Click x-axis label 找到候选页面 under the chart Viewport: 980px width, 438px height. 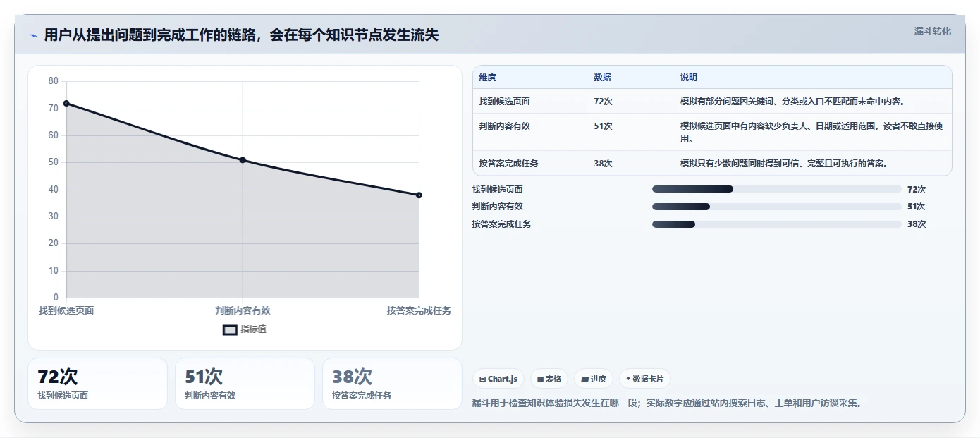coord(66,310)
